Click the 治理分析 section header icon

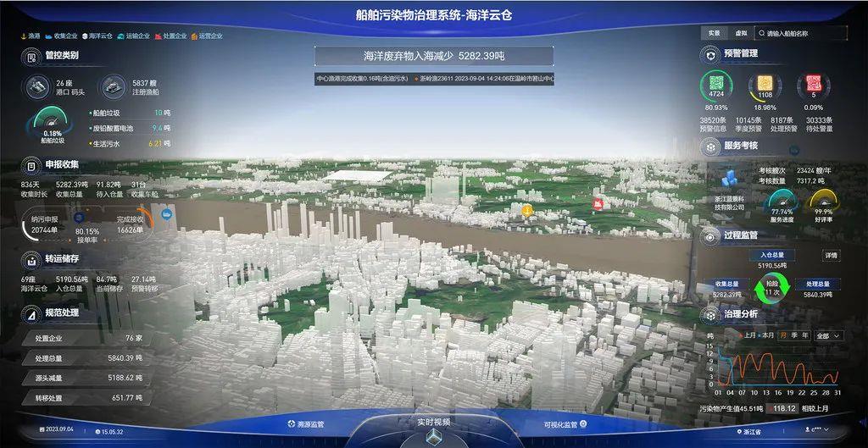(710, 315)
